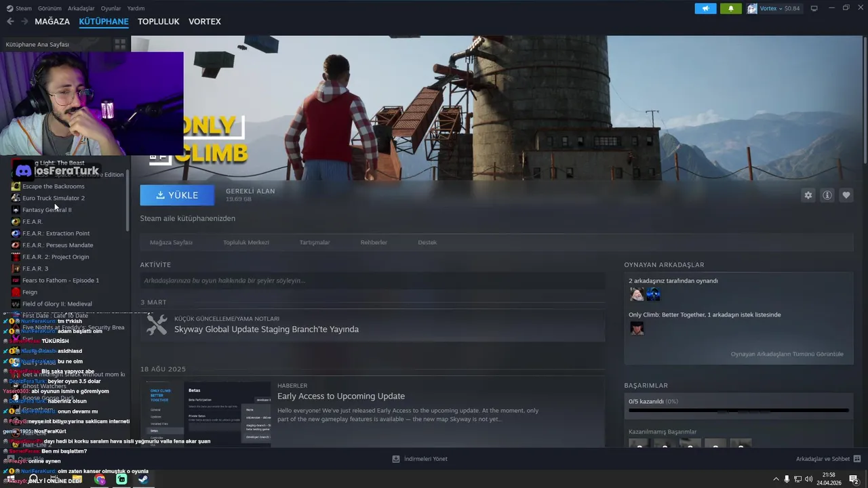The image size is (868, 488).
Task: Click first friend avatar under Oynayan Arkadaşlar
Action: pos(637,294)
